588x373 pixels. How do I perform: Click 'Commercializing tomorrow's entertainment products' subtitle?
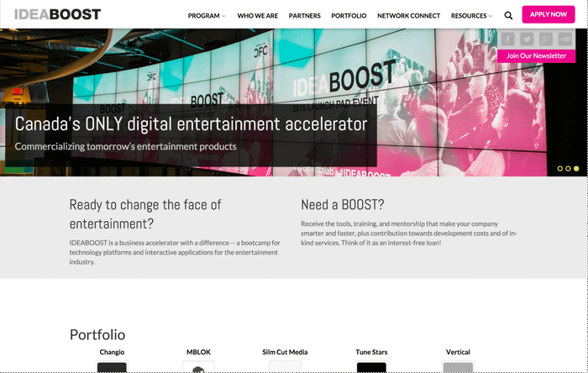[x=126, y=146]
